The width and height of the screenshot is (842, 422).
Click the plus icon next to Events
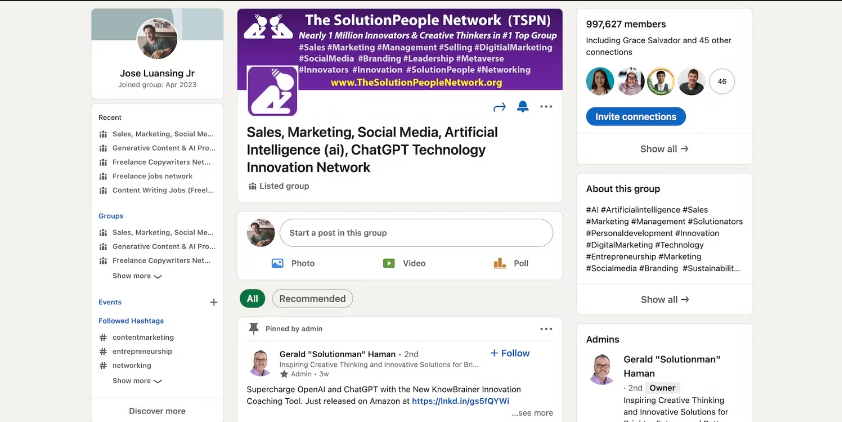213,302
